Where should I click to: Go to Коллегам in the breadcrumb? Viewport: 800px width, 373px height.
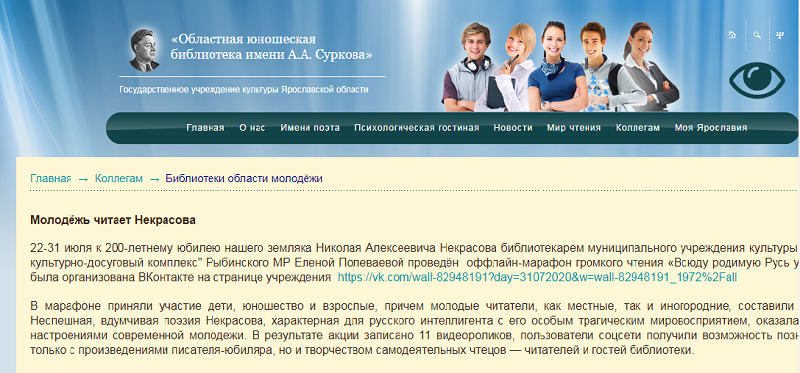(118, 179)
